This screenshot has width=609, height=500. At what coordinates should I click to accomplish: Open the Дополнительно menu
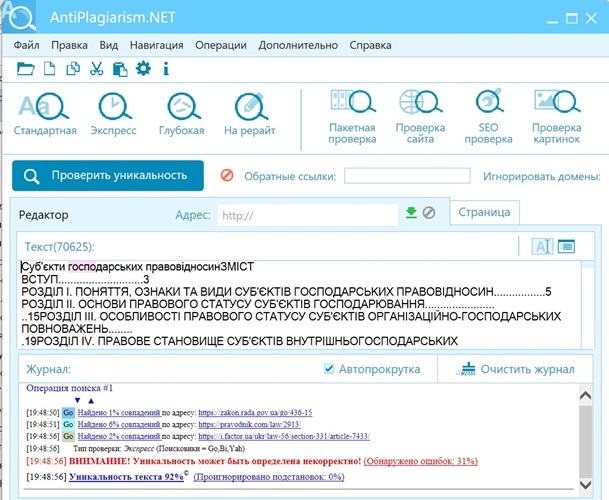pos(298,45)
